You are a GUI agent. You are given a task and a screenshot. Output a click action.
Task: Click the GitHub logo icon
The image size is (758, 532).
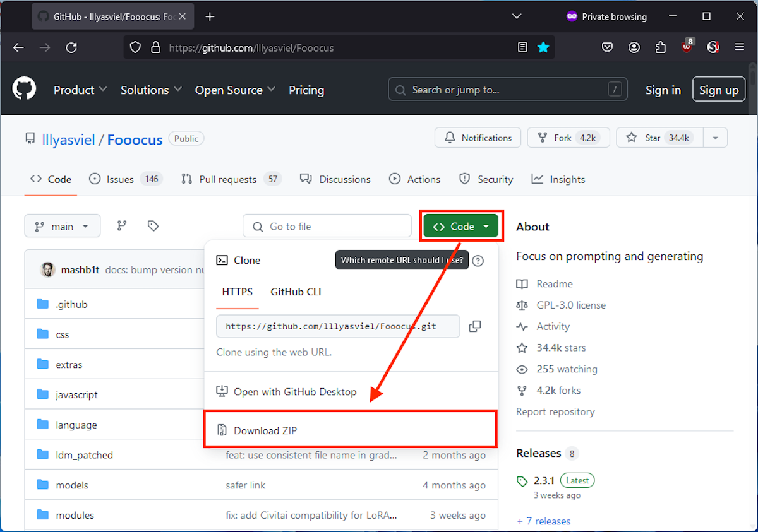point(25,89)
